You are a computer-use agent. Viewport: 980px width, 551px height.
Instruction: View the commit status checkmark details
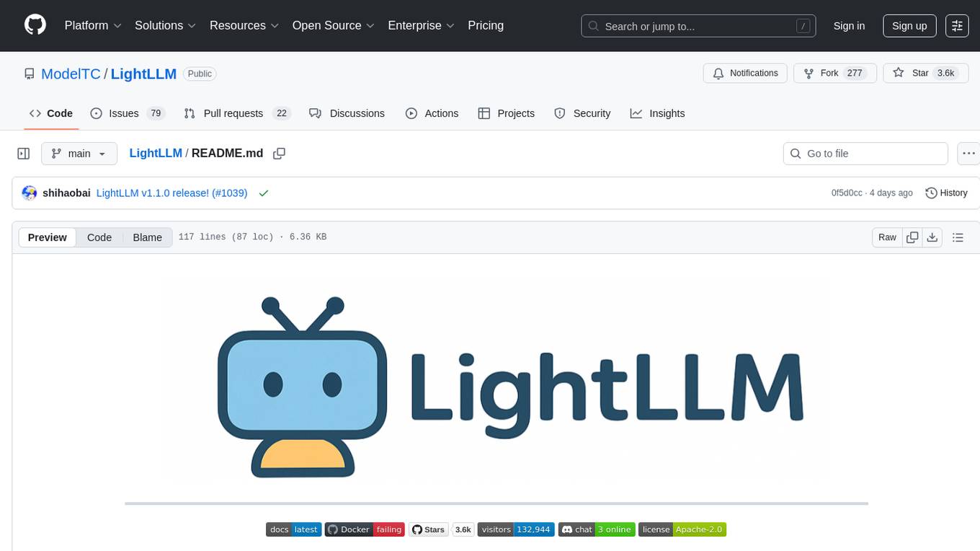coord(264,193)
